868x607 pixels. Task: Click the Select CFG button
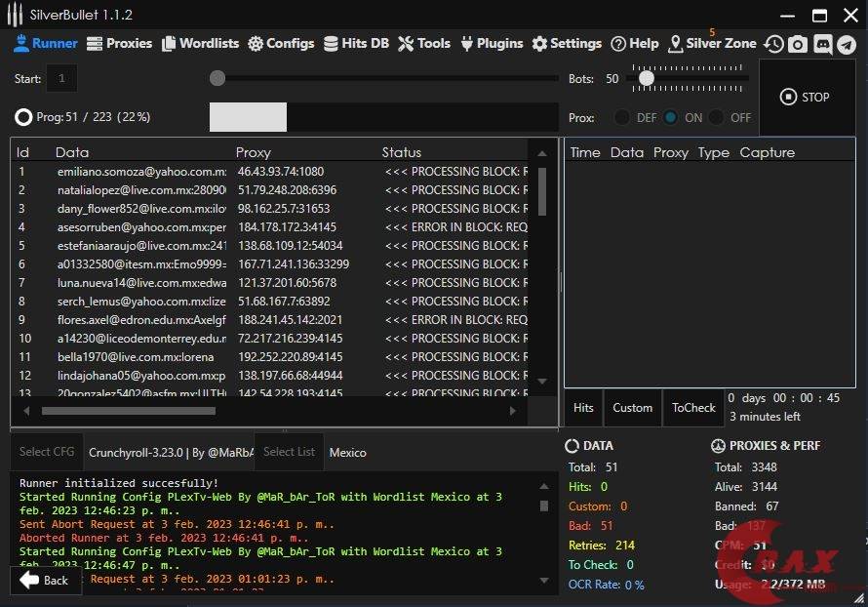pyautogui.click(x=47, y=452)
